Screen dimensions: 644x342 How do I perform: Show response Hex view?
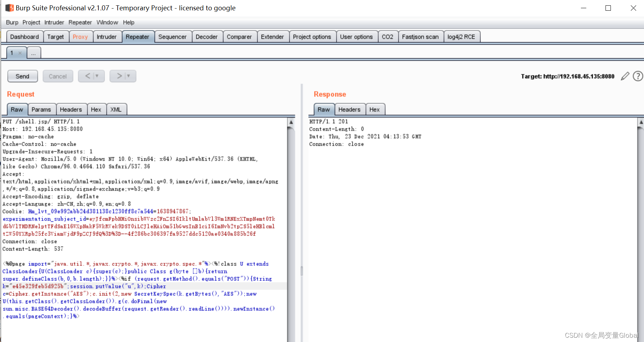pos(375,109)
